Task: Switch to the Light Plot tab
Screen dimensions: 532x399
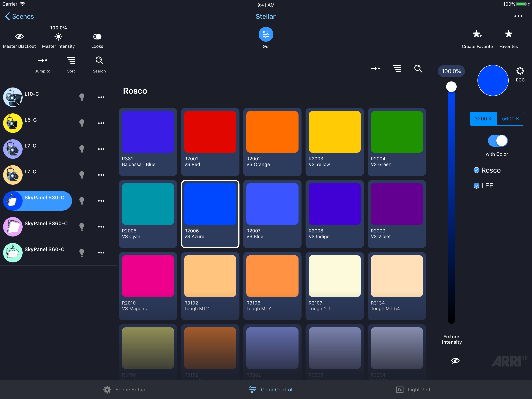Action: tap(413, 390)
